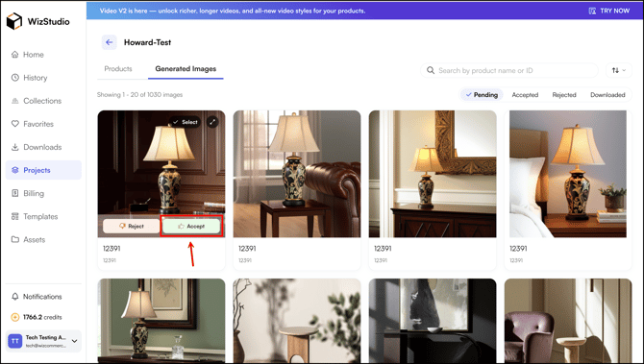Focus the product name or ID search field
Viewport: 644px width, 364px height.
(509, 70)
